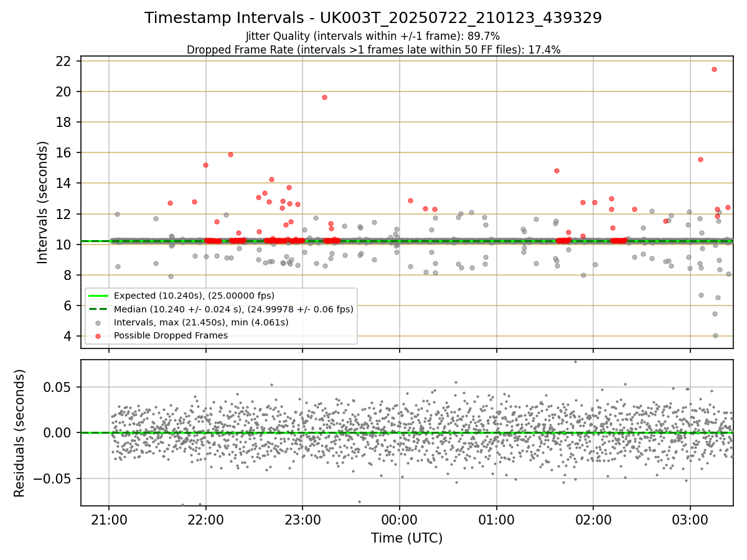Click the '22:00' x-axis tick label
The image size is (747, 560).
pyautogui.click(x=206, y=519)
